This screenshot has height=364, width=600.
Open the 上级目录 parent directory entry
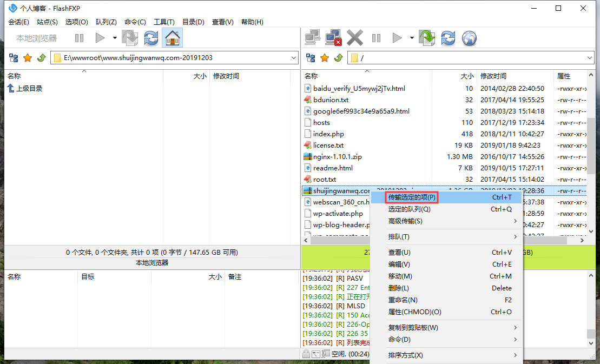(x=29, y=89)
